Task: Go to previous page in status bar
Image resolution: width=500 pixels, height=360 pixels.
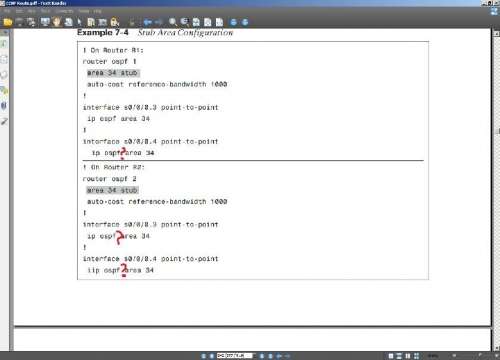Action: [x=212, y=356]
